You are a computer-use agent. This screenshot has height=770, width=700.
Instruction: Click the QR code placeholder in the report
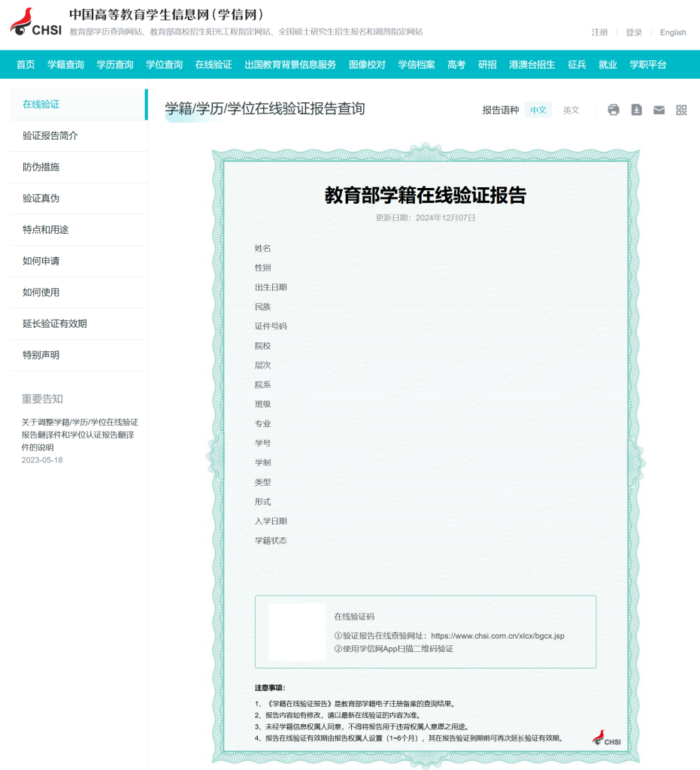tap(297, 632)
